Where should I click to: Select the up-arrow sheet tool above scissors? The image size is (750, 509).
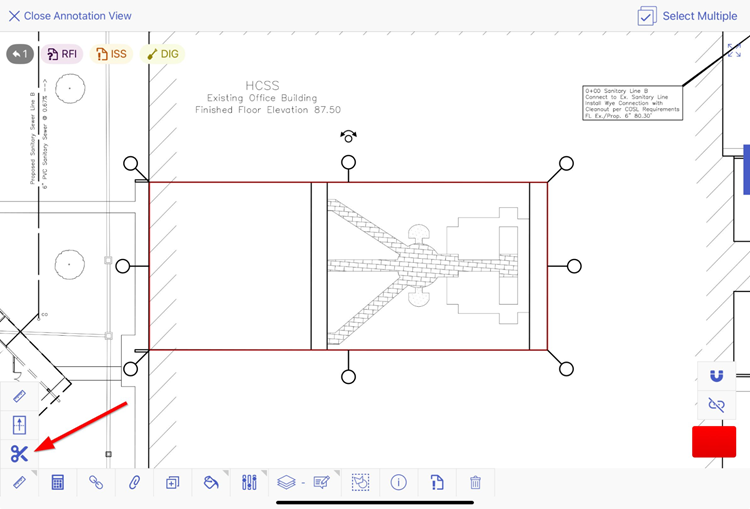(x=19, y=425)
